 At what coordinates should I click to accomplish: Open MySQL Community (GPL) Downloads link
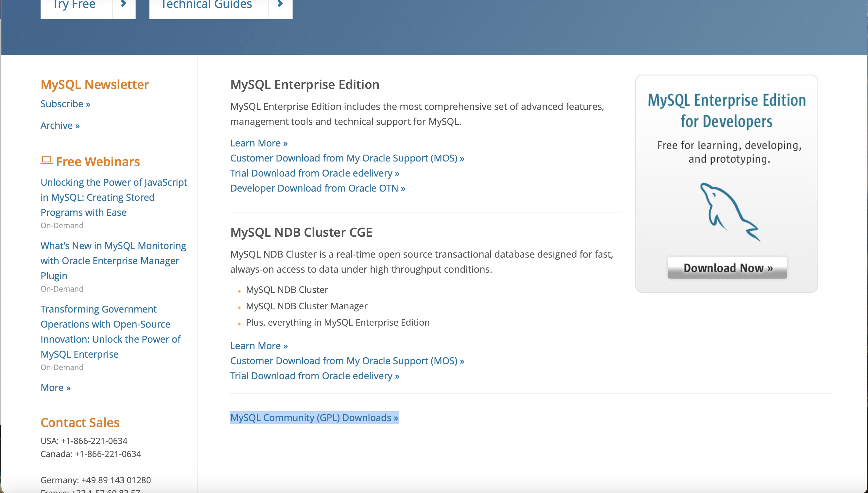point(314,417)
